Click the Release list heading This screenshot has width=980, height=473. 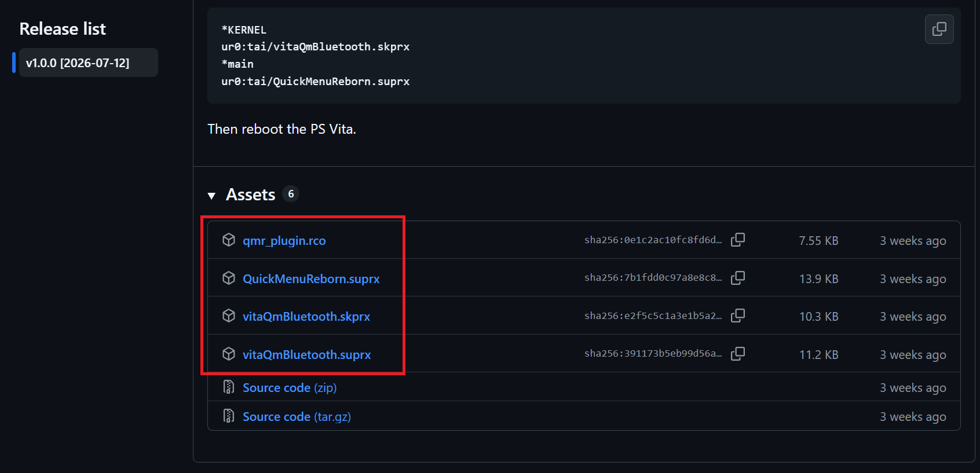[x=63, y=29]
